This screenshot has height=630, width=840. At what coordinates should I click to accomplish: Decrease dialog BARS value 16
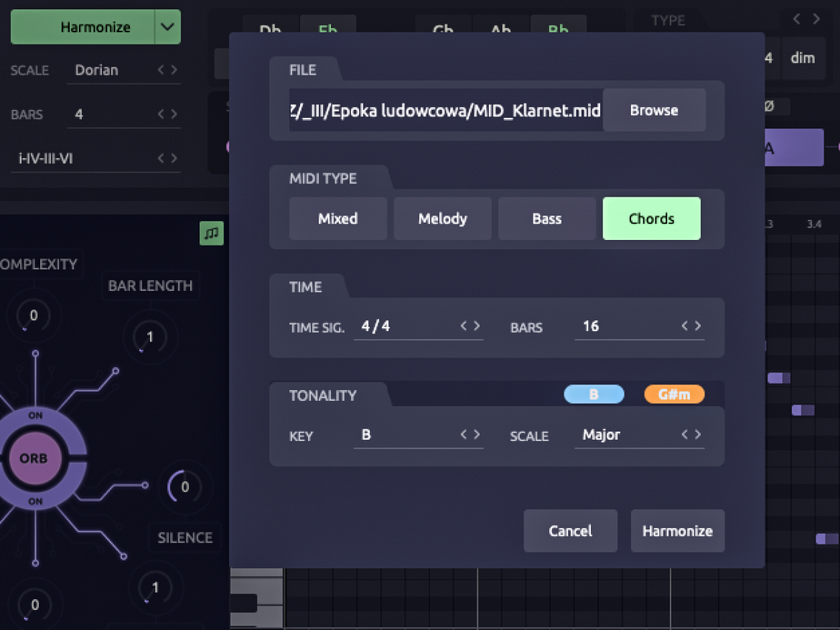tap(684, 326)
